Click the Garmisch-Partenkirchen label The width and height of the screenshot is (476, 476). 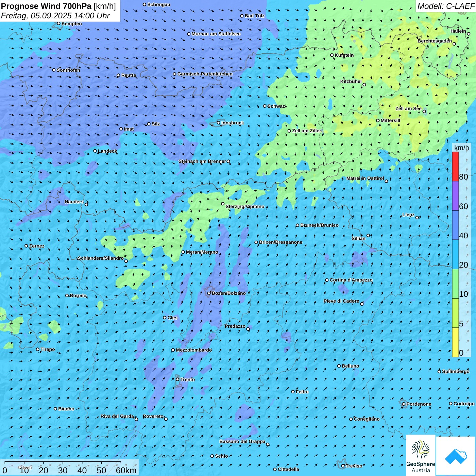pyautogui.click(x=205, y=74)
